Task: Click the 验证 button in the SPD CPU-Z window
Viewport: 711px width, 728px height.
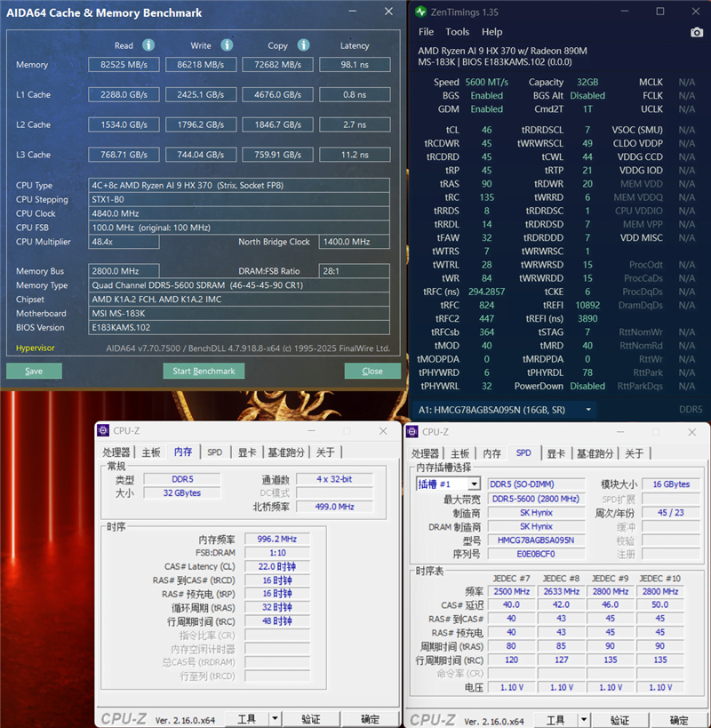Action: click(x=619, y=719)
